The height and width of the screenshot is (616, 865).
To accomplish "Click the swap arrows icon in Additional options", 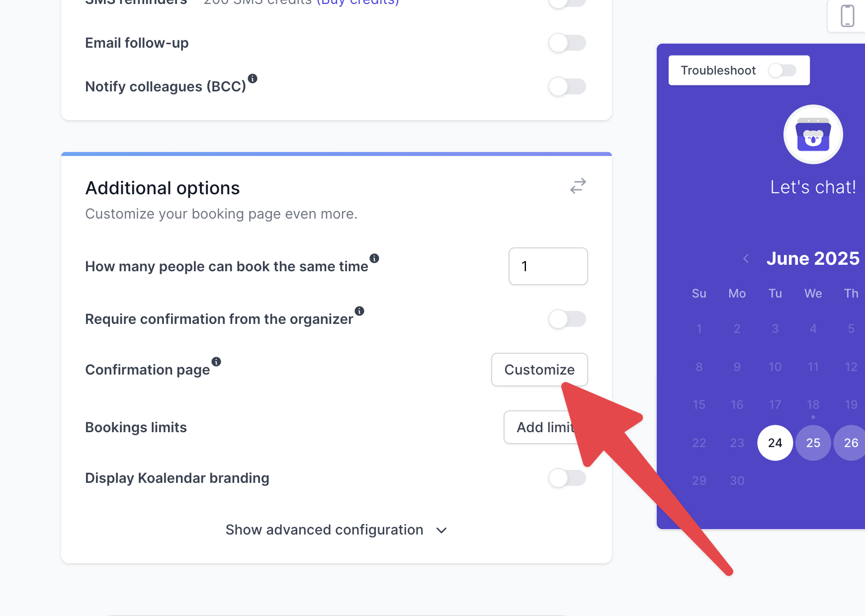I will pos(578,186).
